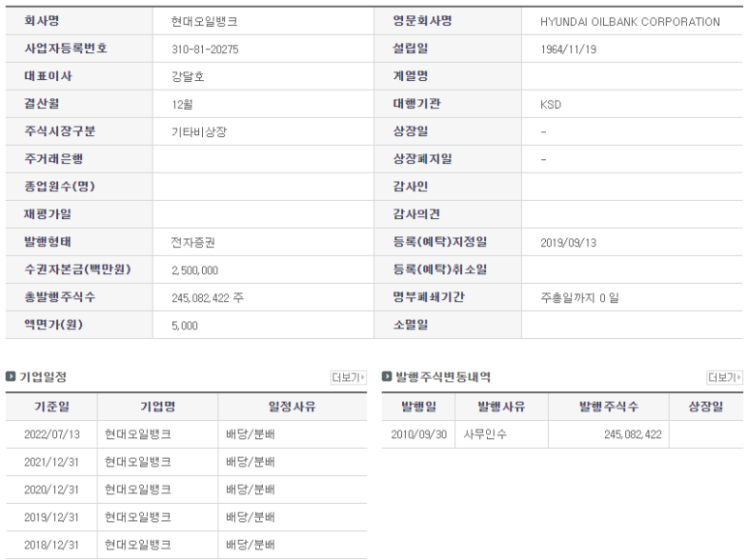Open 더보기 for 발행주식변동내역 section
The width and height of the screenshot is (747, 560).
click(724, 378)
